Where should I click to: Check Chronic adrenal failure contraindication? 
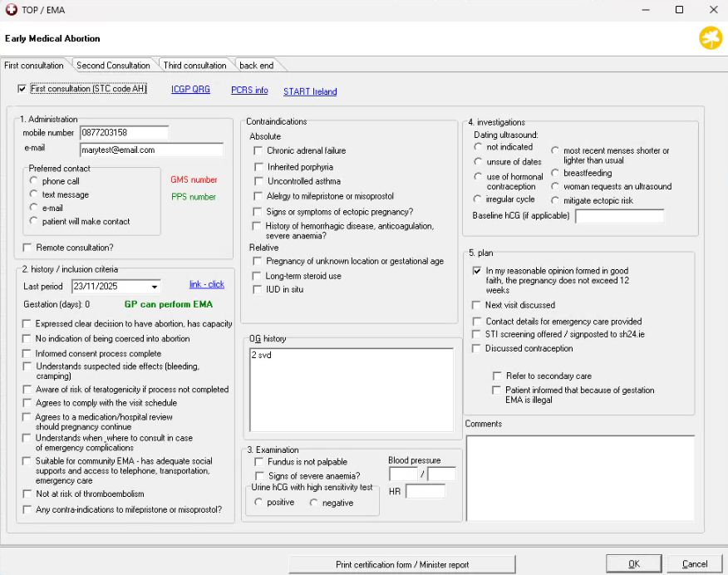pos(258,151)
